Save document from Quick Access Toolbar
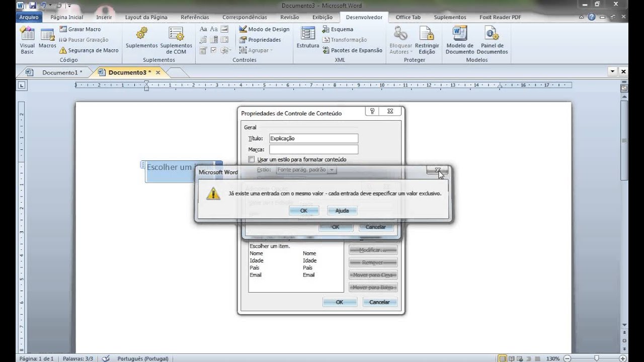Screen dimensions: 644x362 (x=33, y=6)
